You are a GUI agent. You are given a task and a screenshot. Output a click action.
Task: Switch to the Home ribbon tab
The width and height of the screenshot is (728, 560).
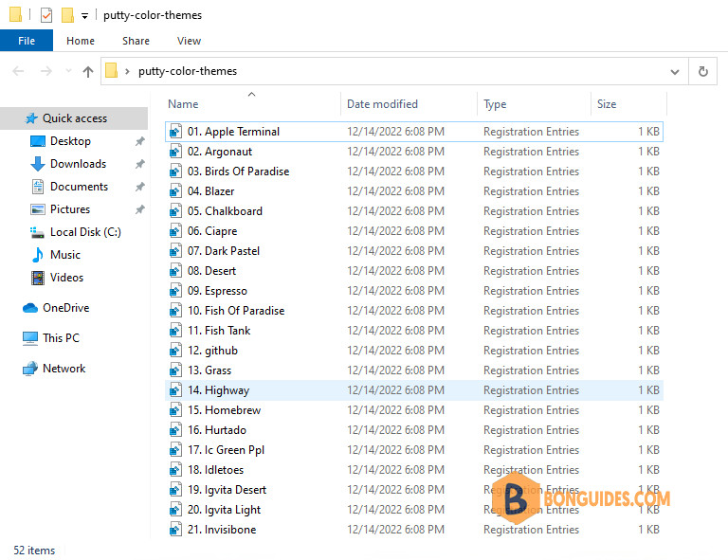pyautogui.click(x=81, y=41)
